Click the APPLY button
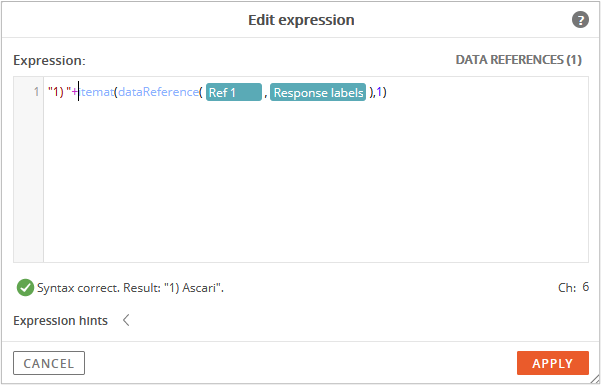Viewport: 601px width, 385px height. pos(553,363)
